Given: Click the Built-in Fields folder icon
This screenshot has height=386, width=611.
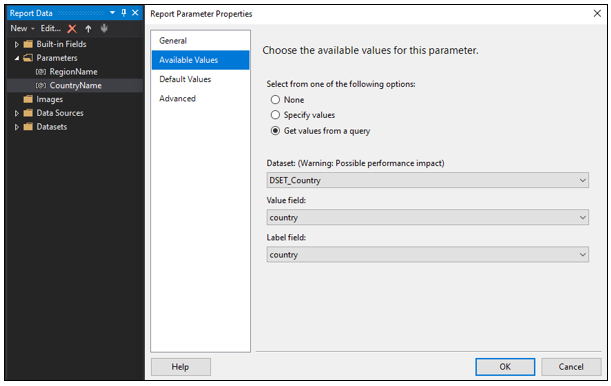Looking at the screenshot, I should [28, 44].
